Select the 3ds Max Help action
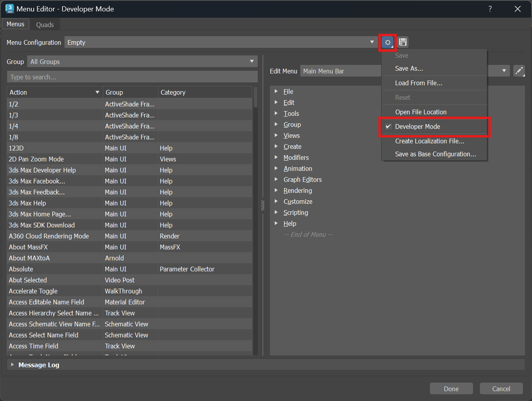Image resolution: width=532 pixels, height=401 pixels. pyautogui.click(x=130, y=203)
